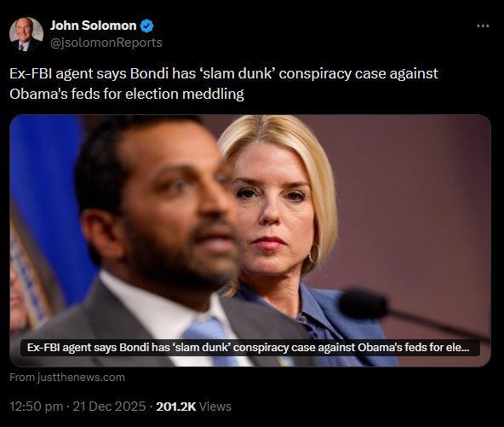Click the Views label beside the count
Viewport: 504px width, 427px height.
pyautogui.click(x=215, y=407)
